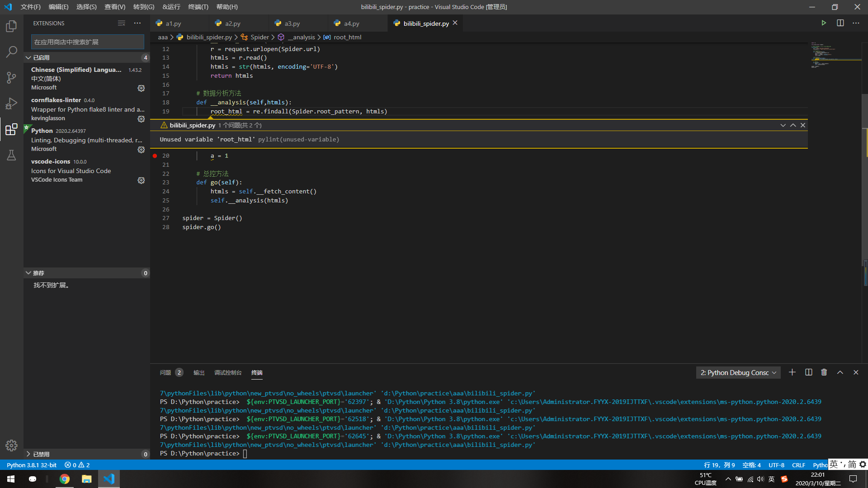
Task: Create a new terminal with plus
Action: [x=792, y=372]
